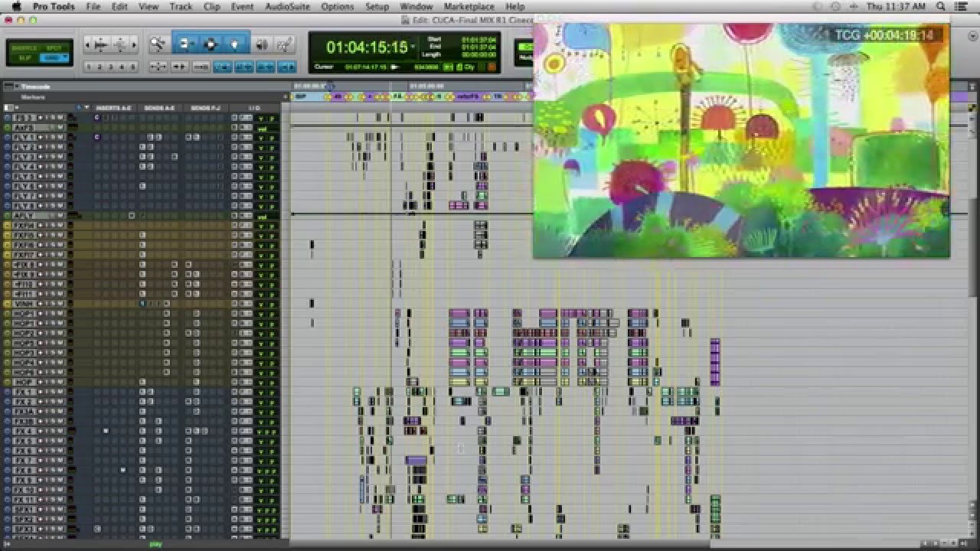The width and height of the screenshot is (980, 551).
Task: Open the Grid mode dropdown arrow
Action: pyautogui.click(x=64, y=57)
